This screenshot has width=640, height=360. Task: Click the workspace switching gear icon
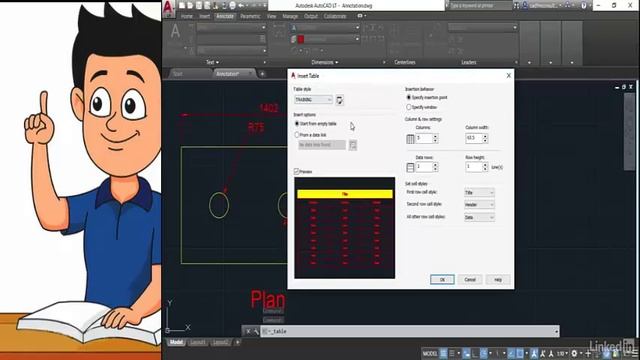574,353
